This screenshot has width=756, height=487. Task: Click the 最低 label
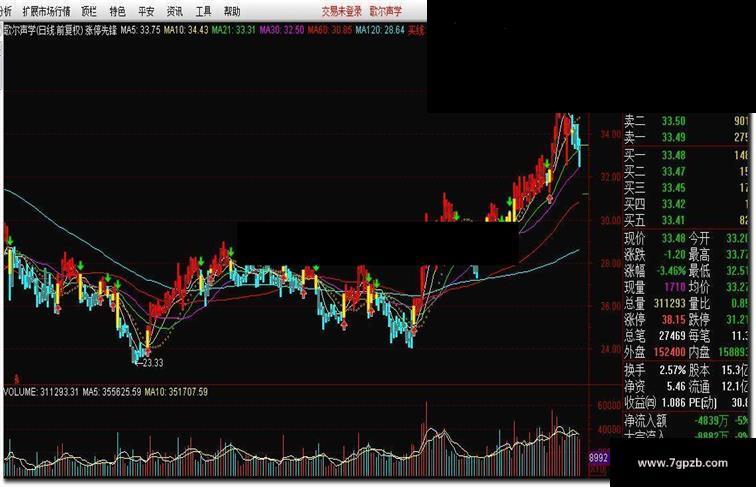click(x=699, y=271)
